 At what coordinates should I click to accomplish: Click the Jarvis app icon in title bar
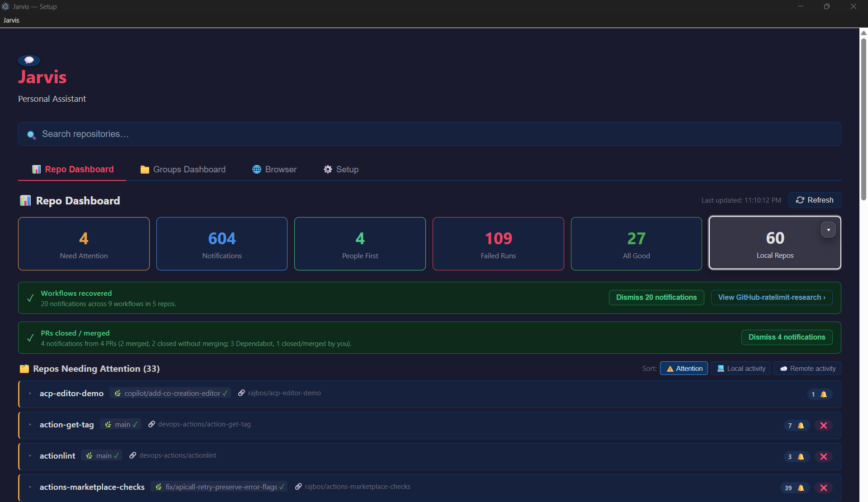coord(5,6)
